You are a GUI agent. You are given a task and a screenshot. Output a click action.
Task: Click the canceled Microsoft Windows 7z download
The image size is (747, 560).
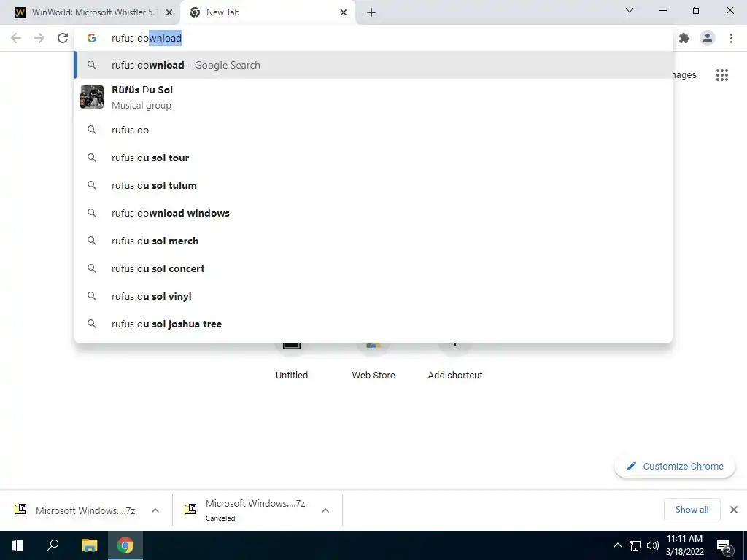click(246, 510)
